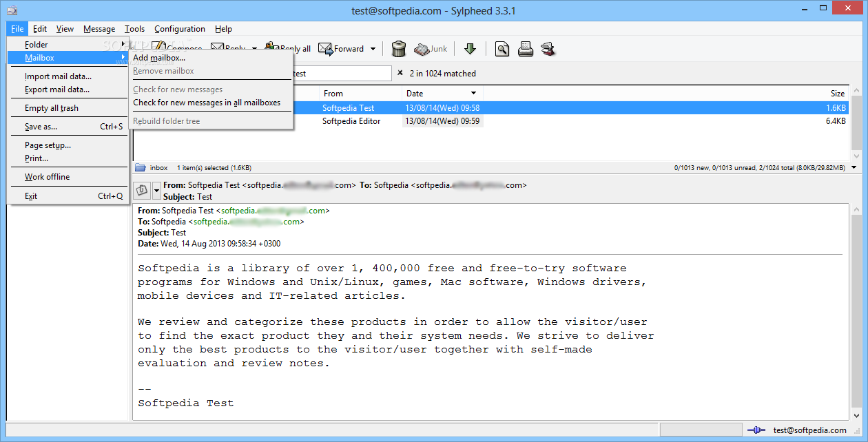Sort by the Date column header
The height and width of the screenshot is (442, 868).
click(442, 93)
